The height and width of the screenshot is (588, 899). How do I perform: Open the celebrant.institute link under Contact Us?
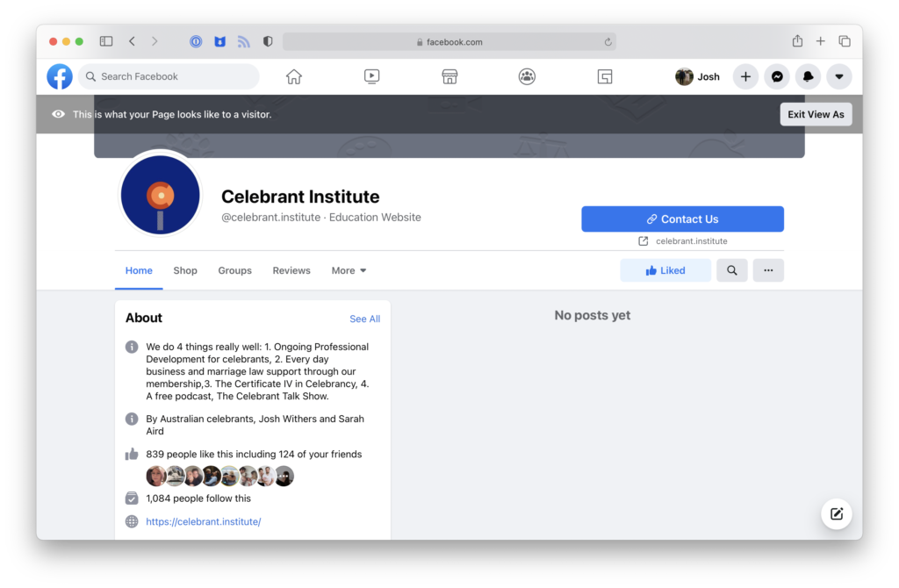pos(683,241)
